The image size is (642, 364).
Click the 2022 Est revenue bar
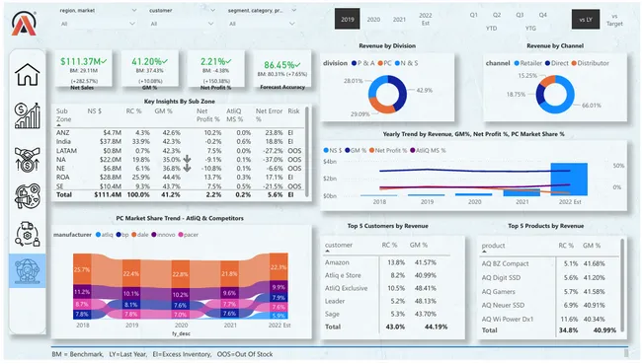click(x=569, y=180)
